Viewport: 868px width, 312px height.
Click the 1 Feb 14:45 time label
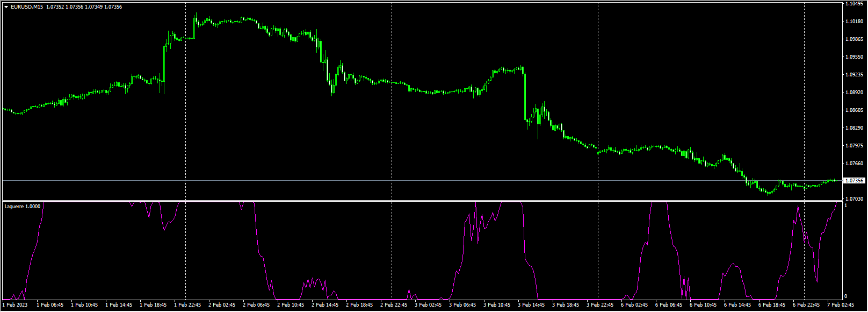(119, 305)
